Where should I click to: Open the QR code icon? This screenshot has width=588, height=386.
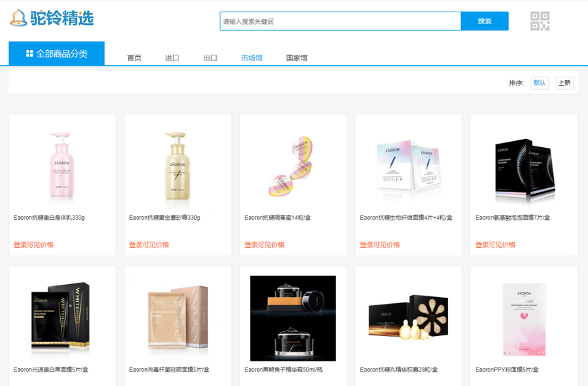540,21
